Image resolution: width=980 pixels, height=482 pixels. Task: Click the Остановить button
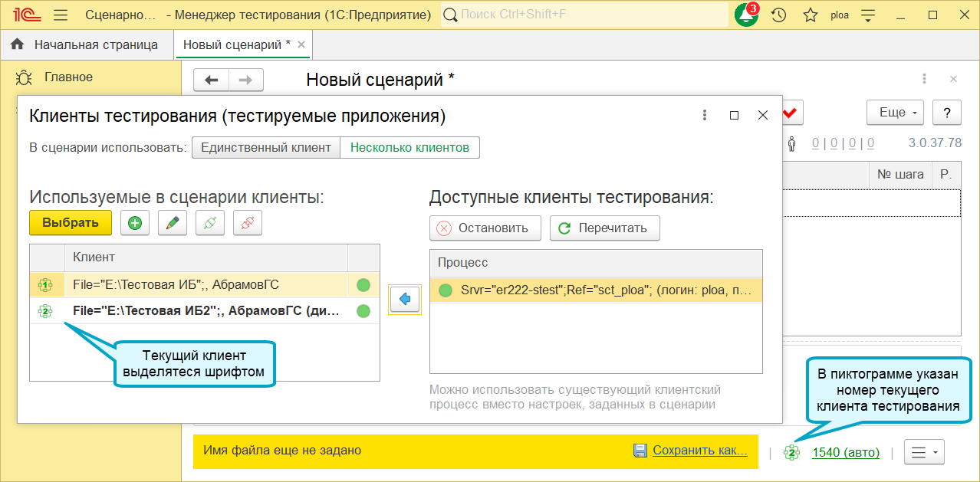pyautogui.click(x=485, y=228)
